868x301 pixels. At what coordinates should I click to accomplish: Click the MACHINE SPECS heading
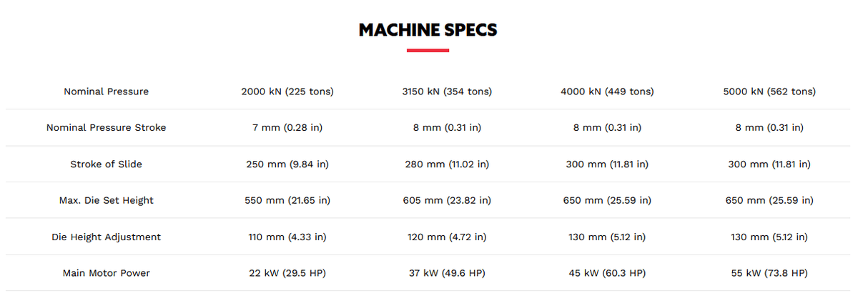tap(428, 30)
